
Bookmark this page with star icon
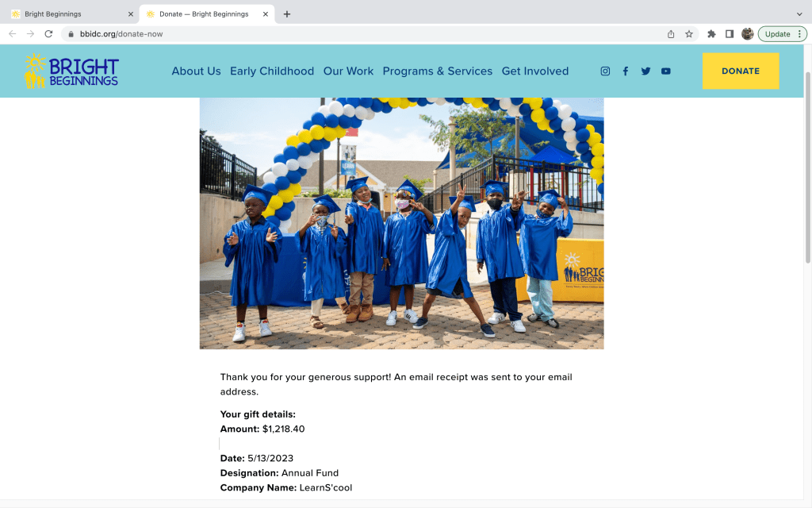(x=689, y=34)
